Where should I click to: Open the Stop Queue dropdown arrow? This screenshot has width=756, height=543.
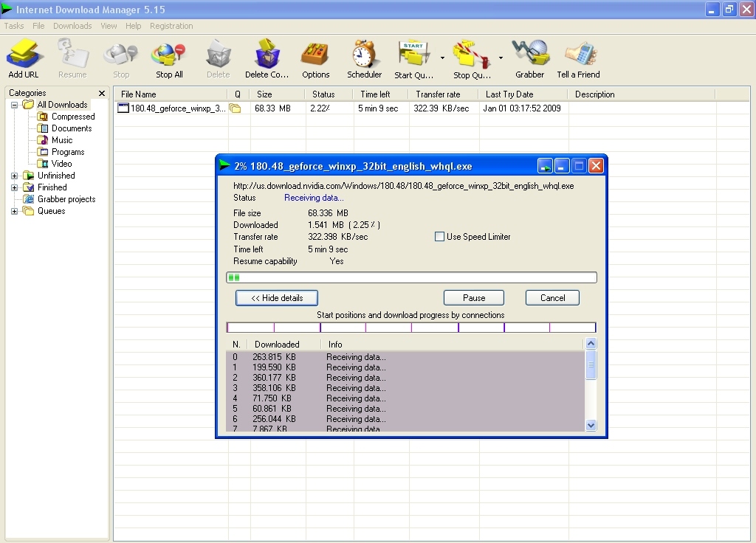click(501, 58)
